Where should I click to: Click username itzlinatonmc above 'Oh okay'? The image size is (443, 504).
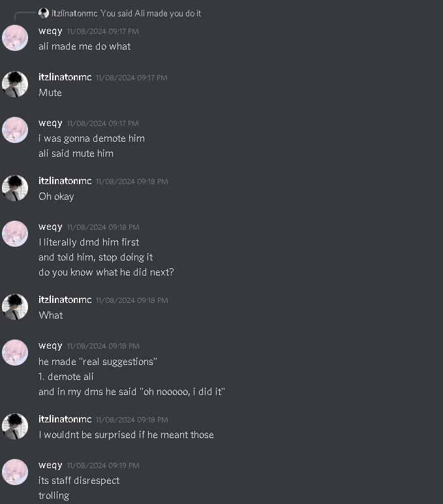(x=65, y=181)
